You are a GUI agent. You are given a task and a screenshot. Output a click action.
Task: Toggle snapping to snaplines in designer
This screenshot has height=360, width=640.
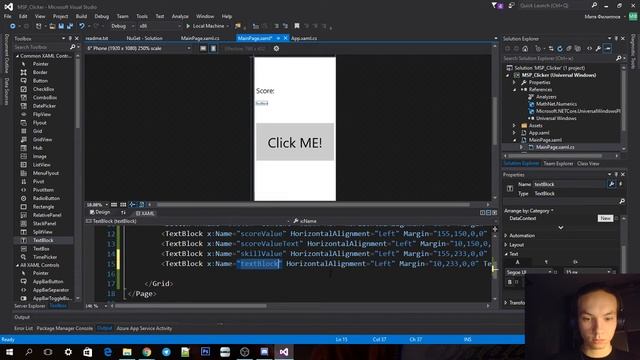tap(132, 204)
